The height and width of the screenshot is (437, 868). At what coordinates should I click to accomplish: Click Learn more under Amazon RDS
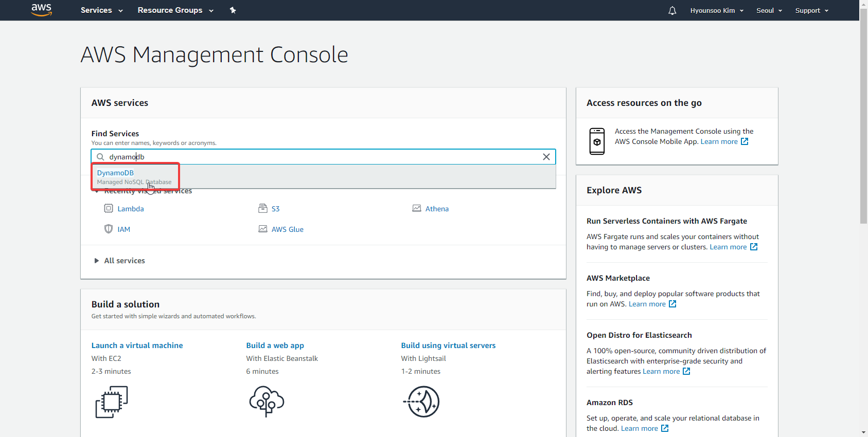point(640,428)
